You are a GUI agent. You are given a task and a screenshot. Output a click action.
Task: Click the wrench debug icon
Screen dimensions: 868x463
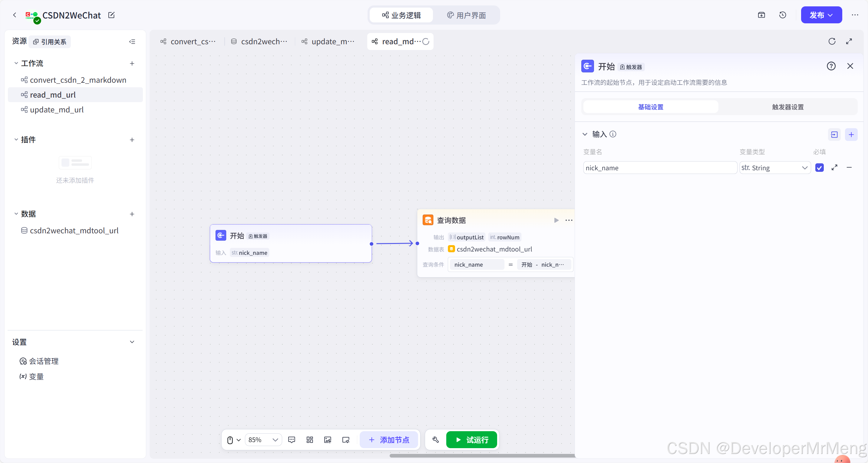point(435,440)
